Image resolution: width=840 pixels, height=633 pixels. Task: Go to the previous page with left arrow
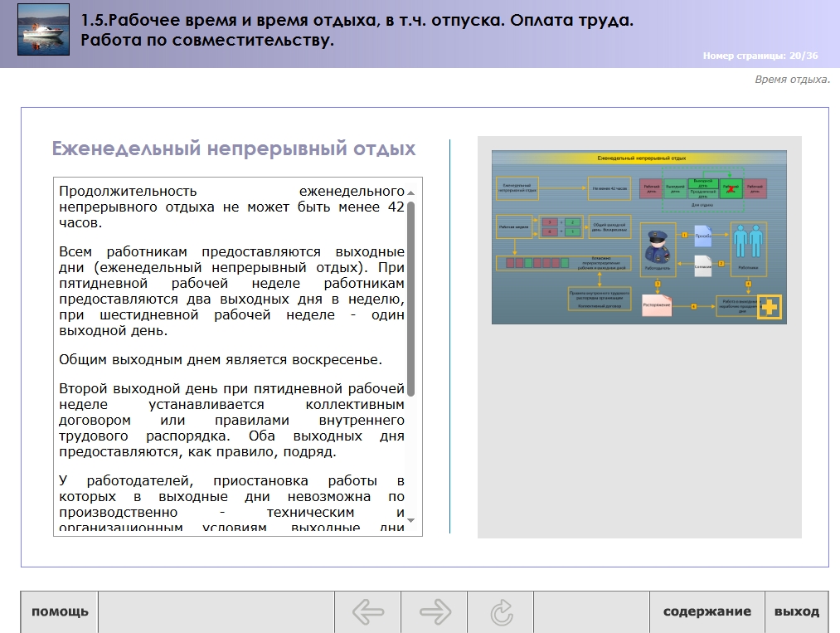pyautogui.click(x=368, y=611)
